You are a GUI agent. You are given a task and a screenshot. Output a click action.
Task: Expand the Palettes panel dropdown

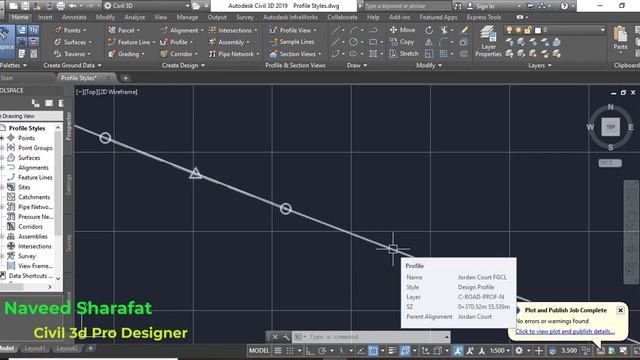pos(13,65)
